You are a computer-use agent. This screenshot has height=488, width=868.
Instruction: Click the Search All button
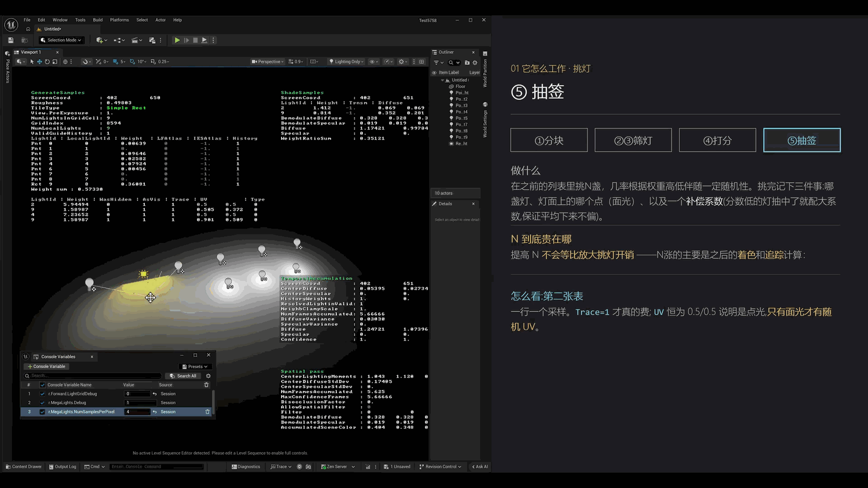pos(183,376)
